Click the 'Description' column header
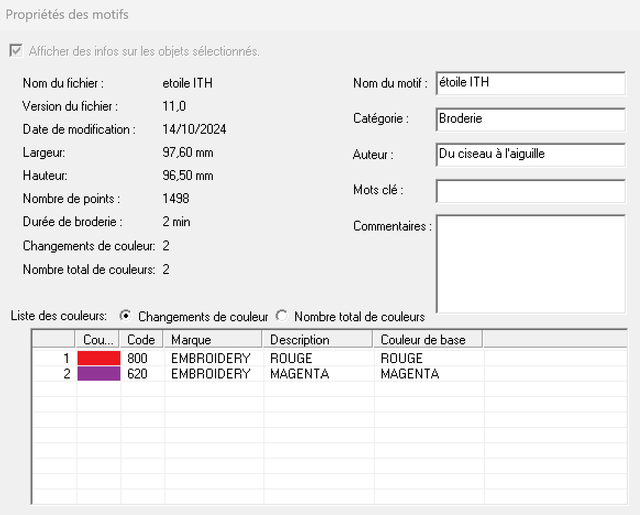This screenshot has height=515, width=640. (318, 340)
